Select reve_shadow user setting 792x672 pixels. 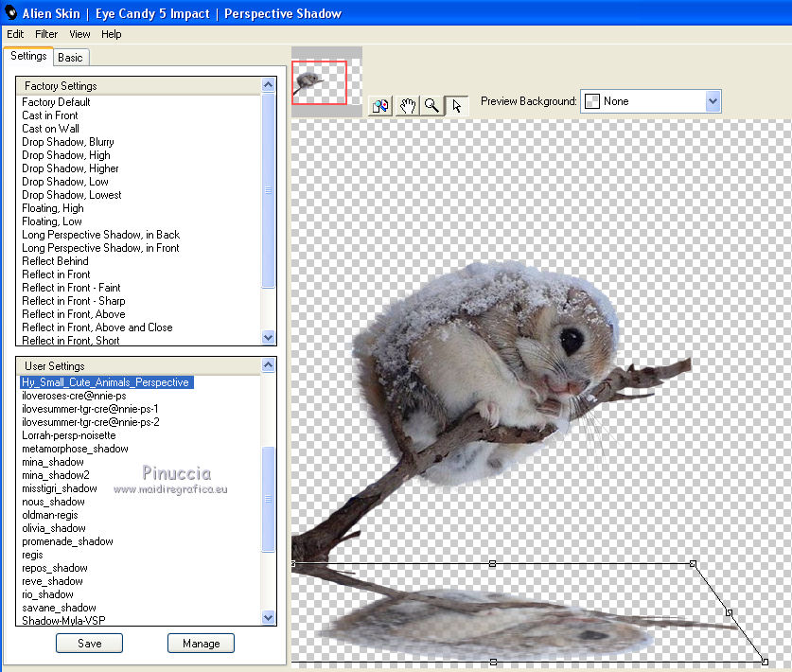point(53,581)
